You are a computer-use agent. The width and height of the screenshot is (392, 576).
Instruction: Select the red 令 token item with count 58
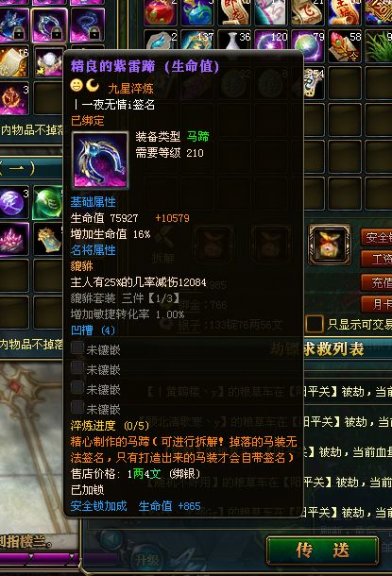(x=345, y=46)
